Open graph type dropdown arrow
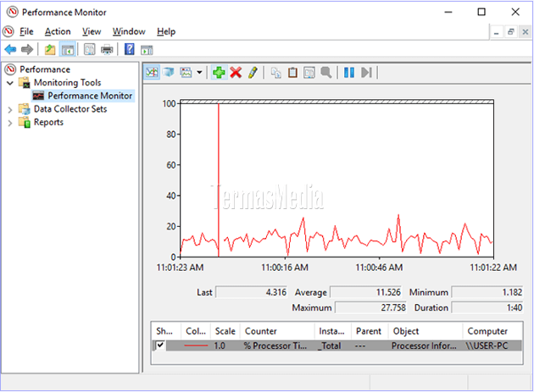This screenshot has height=392, width=534. [199, 72]
